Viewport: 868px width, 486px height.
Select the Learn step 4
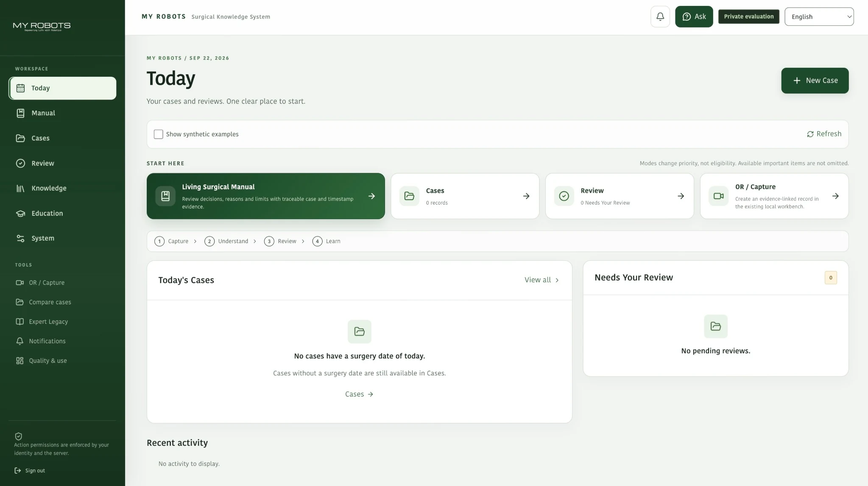point(327,241)
